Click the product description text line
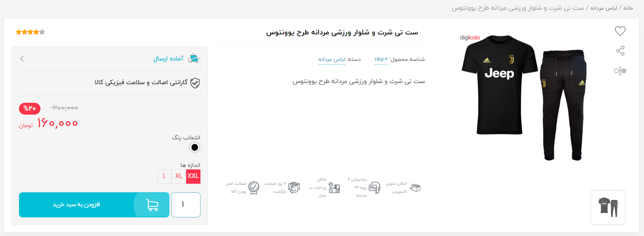 (x=359, y=82)
